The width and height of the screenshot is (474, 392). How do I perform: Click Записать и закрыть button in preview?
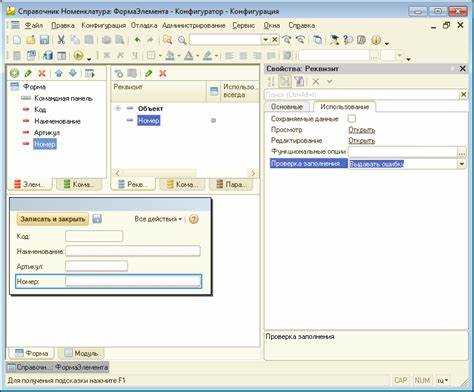pos(53,219)
